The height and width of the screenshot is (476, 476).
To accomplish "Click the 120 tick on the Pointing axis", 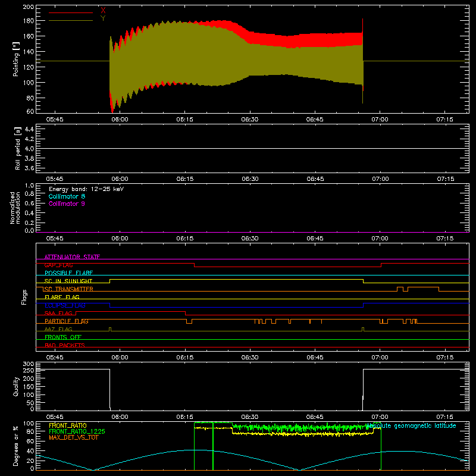I will pos(28,67).
